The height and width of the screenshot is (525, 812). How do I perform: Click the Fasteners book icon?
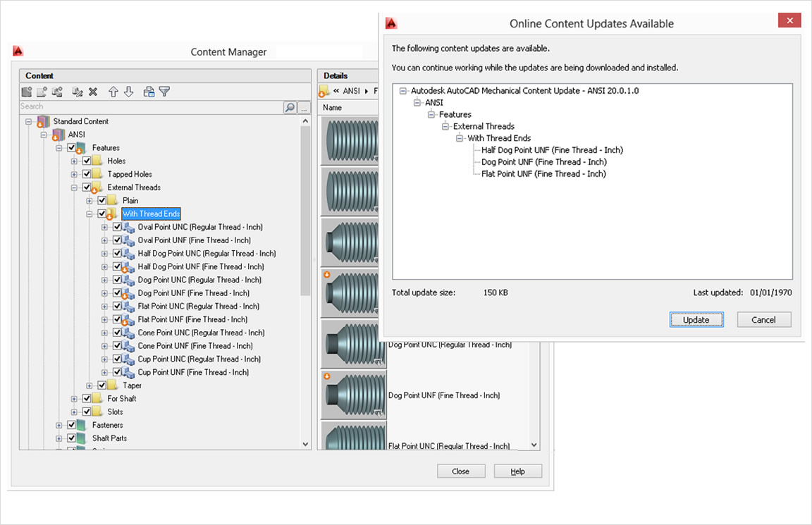pyautogui.click(x=81, y=425)
